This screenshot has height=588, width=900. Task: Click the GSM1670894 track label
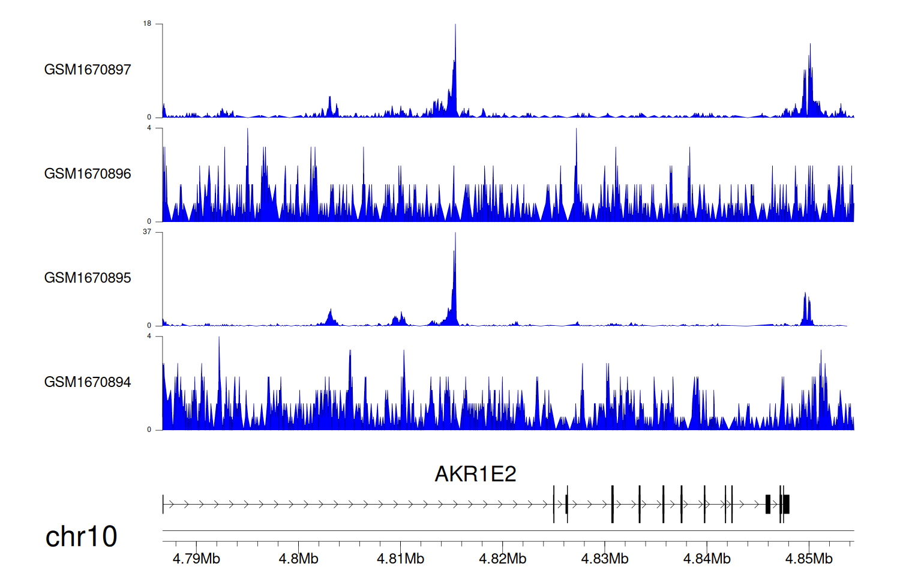88,382
